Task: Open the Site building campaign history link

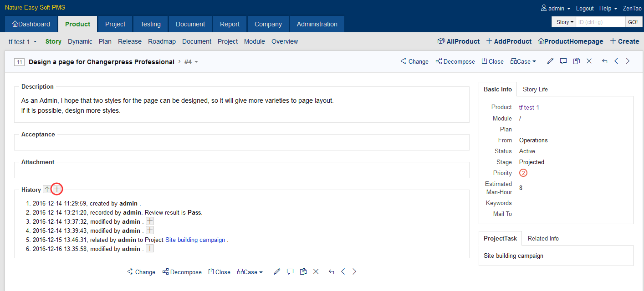Action: (x=195, y=240)
